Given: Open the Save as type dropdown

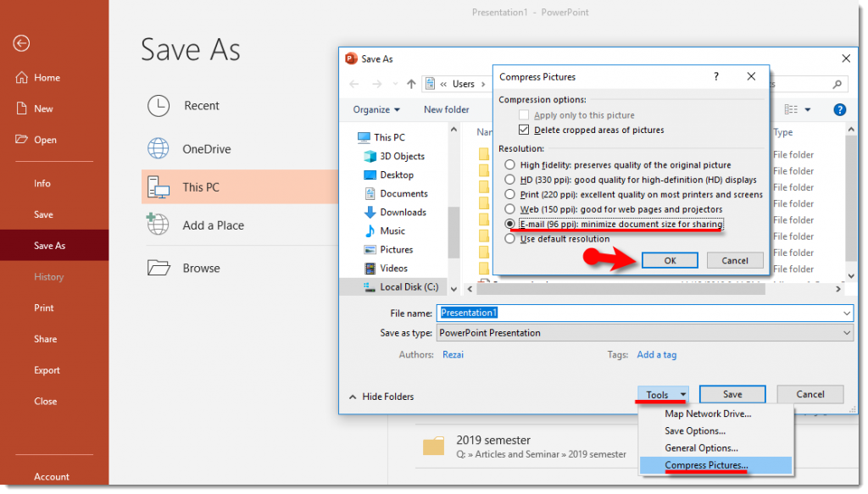Looking at the screenshot, I should coord(845,332).
